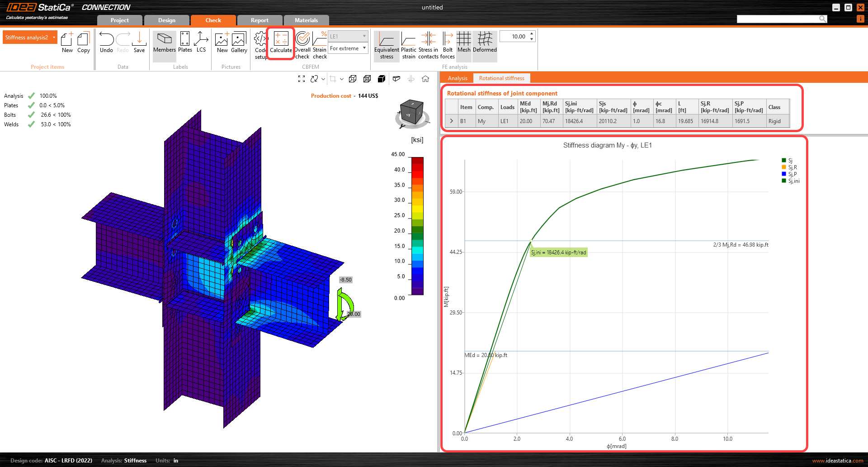The image size is (868, 467).
Task: Open the picture Gallery
Action: click(x=239, y=43)
